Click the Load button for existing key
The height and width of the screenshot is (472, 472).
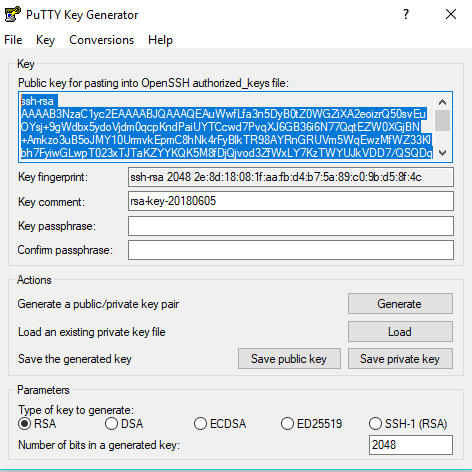click(x=400, y=332)
